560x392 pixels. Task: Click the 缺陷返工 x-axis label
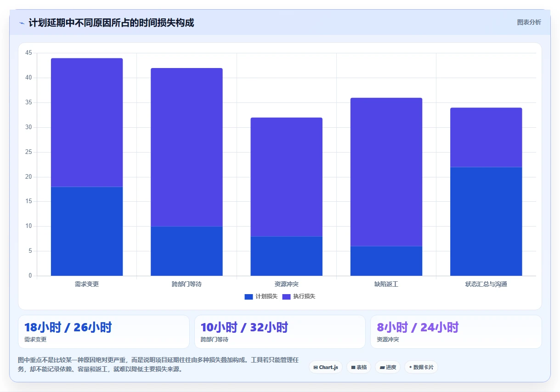point(386,284)
